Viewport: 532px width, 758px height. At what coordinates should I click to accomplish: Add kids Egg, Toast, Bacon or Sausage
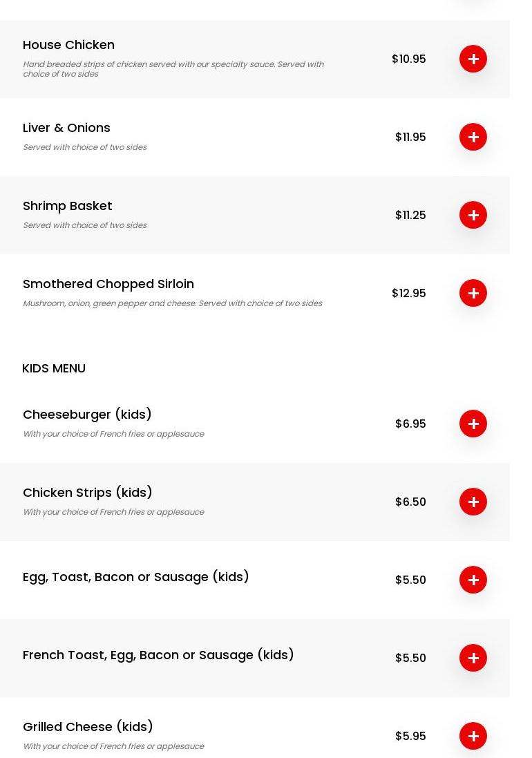point(473,580)
